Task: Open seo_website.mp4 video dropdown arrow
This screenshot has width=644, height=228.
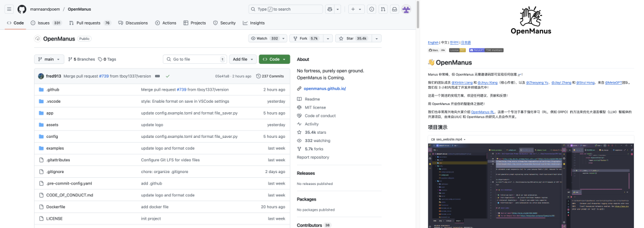Action: 464,139
